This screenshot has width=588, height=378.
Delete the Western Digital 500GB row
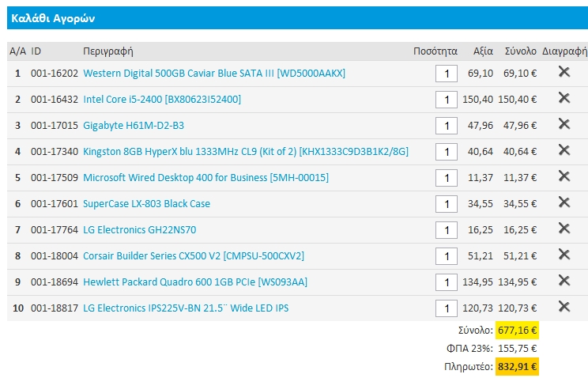(564, 72)
